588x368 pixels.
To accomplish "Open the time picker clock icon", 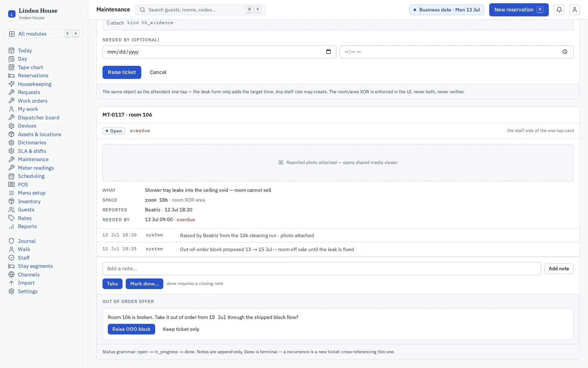I will [x=565, y=52].
